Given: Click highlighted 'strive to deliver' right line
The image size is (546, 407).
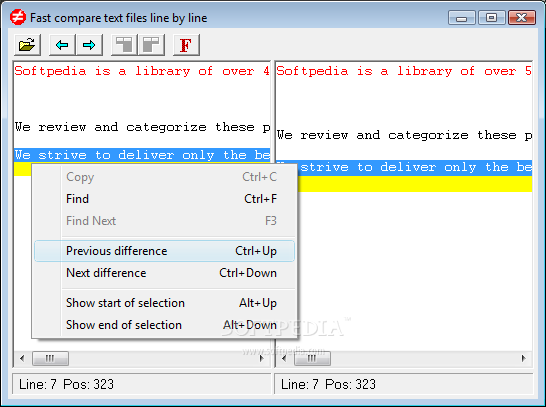Looking at the screenshot, I should click(414, 167).
